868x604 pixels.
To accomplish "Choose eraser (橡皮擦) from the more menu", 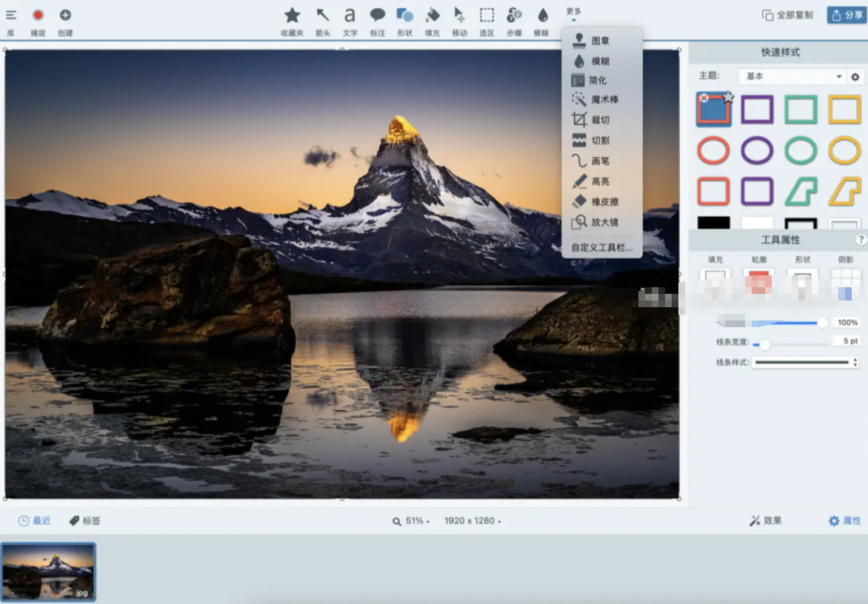I will click(x=601, y=201).
